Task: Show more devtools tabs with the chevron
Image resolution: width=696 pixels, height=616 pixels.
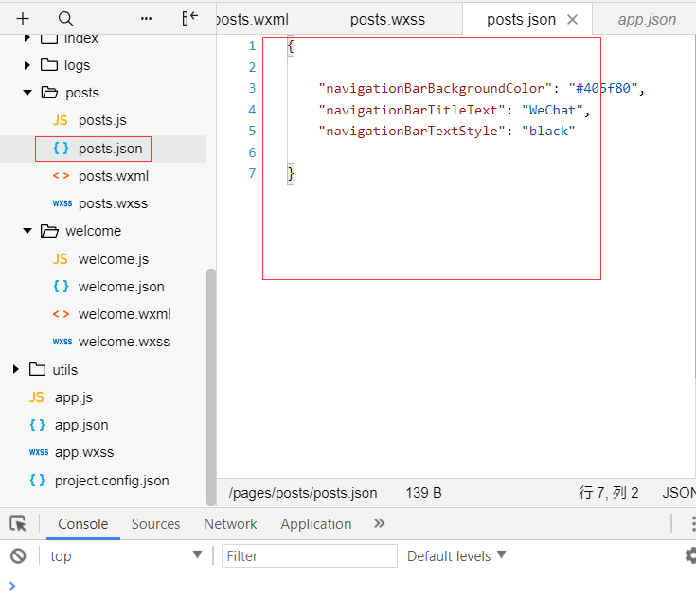Action: click(380, 523)
